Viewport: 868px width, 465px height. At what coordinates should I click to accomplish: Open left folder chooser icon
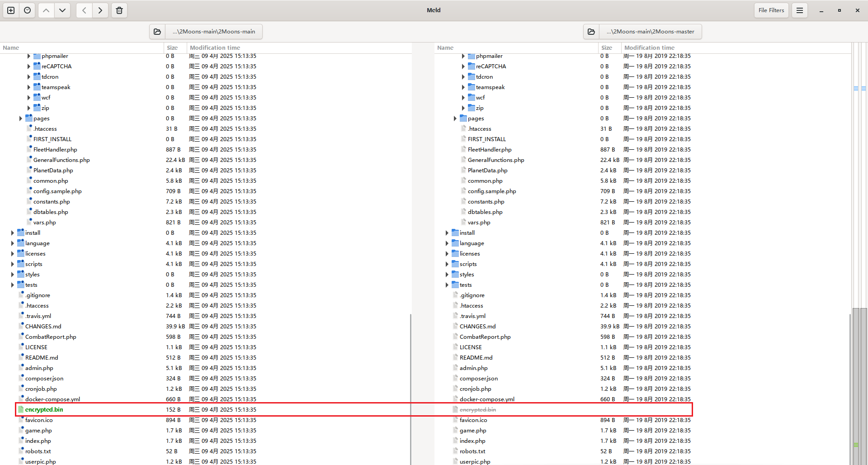[157, 32]
